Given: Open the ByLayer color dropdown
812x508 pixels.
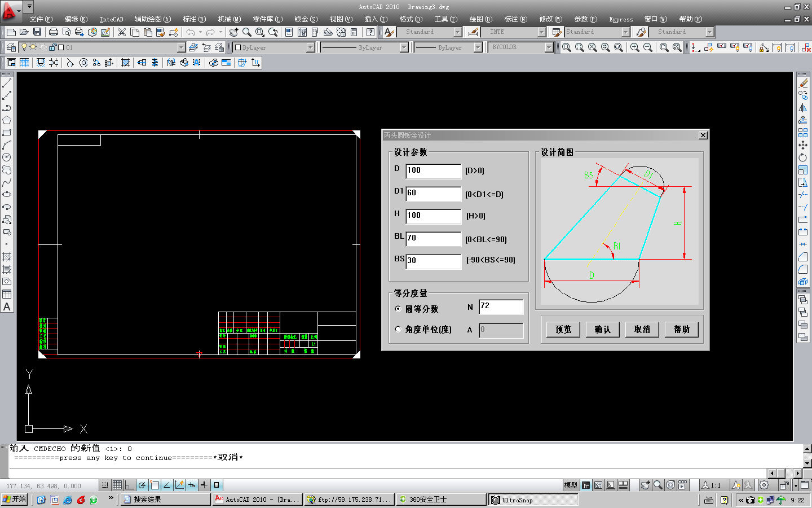Looking at the screenshot, I should click(310, 47).
